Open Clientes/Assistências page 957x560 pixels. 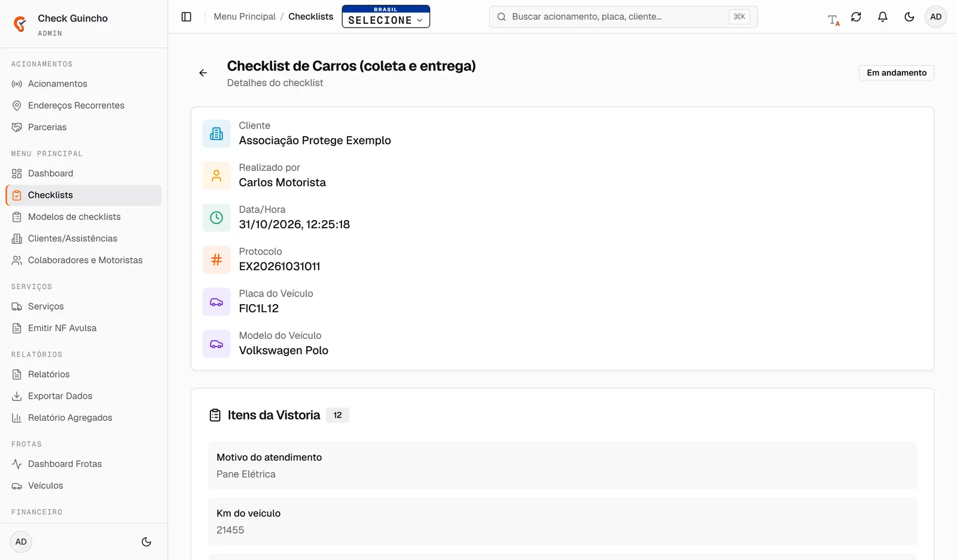(84, 238)
